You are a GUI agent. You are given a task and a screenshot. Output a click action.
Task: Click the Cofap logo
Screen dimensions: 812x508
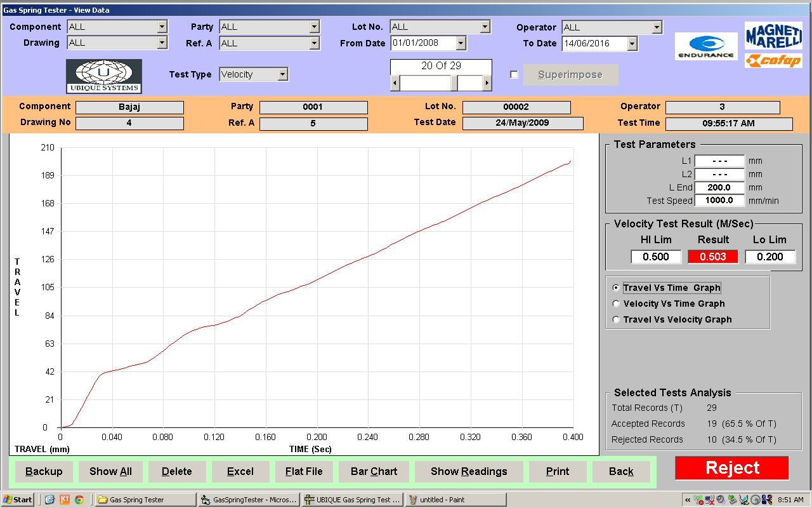pyautogui.click(x=773, y=61)
